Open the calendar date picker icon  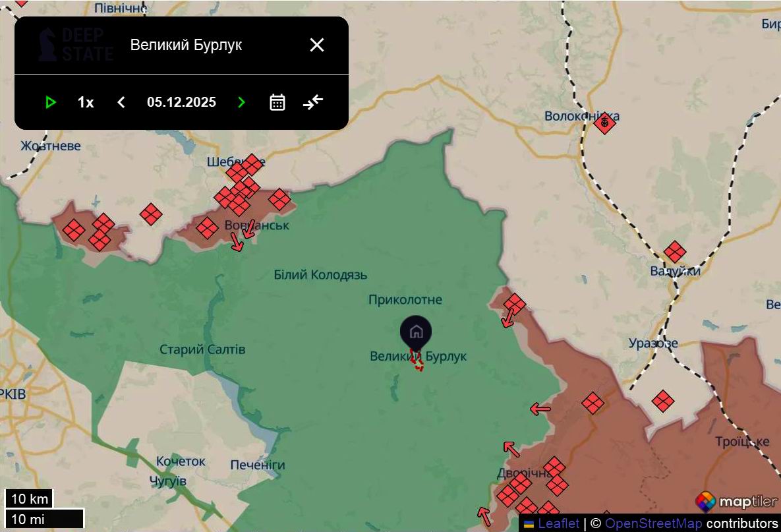277,102
